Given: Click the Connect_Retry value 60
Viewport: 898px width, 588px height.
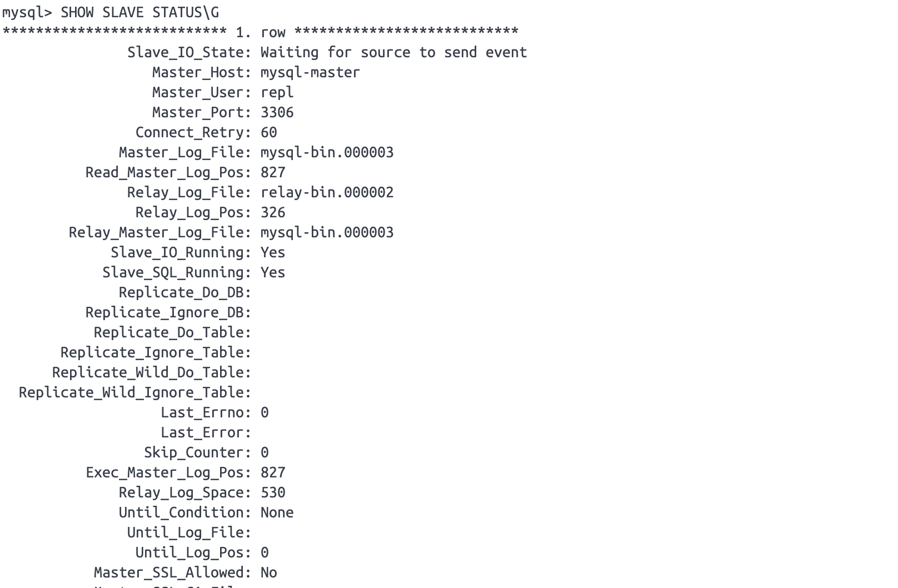Looking at the screenshot, I should pyautogui.click(x=268, y=132).
